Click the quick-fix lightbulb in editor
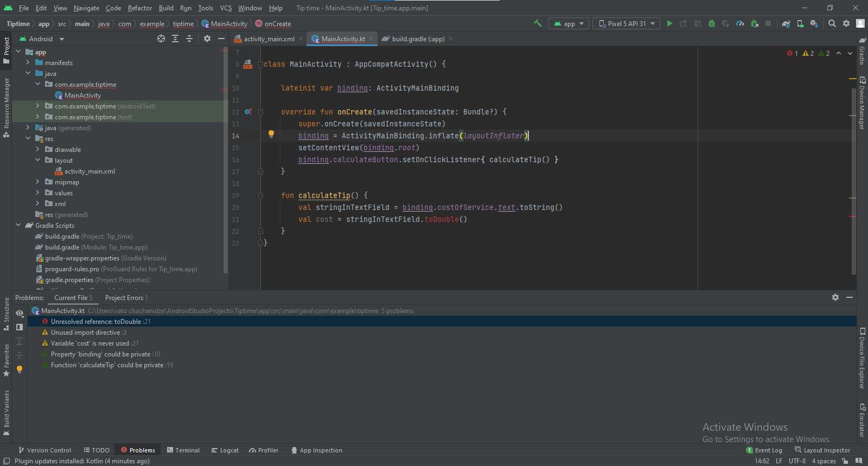The width and height of the screenshot is (868, 466). click(x=271, y=134)
